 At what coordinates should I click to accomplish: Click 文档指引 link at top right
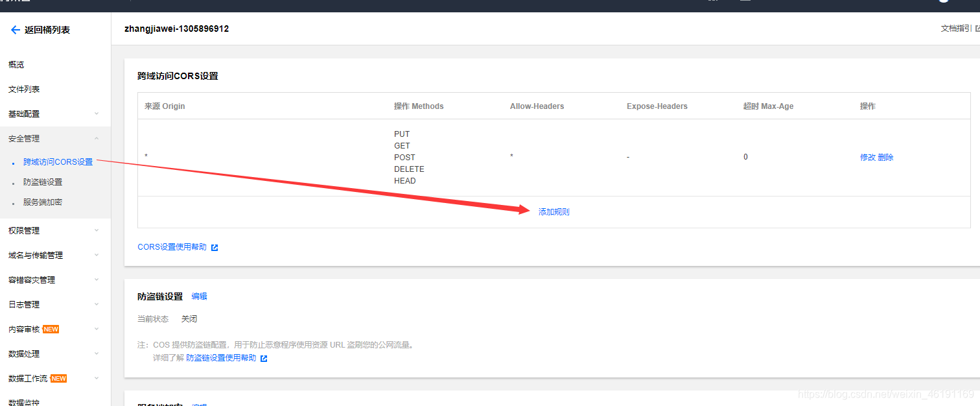coord(956,29)
